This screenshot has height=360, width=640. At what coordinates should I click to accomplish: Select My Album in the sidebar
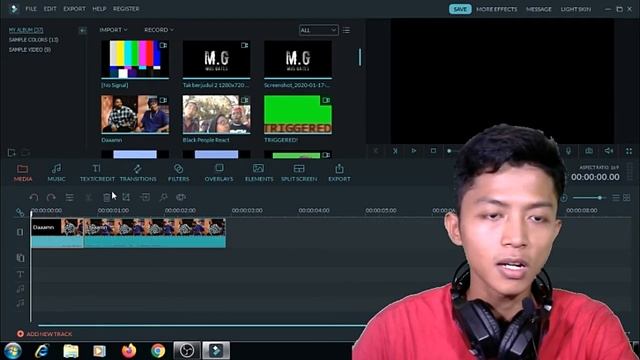pyautogui.click(x=26, y=30)
